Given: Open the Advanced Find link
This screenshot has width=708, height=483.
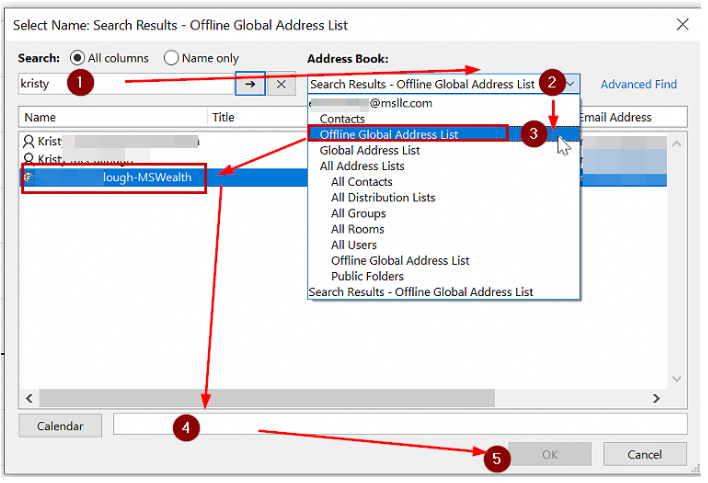Looking at the screenshot, I should pyautogui.click(x=638, y=85).
